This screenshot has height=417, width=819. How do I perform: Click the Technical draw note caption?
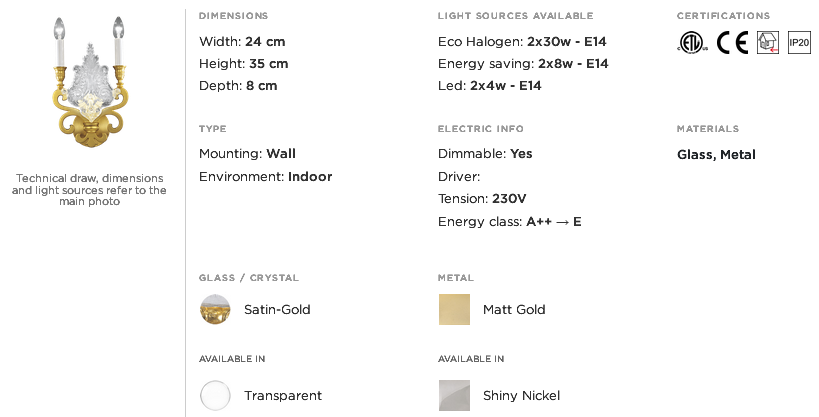89,190
